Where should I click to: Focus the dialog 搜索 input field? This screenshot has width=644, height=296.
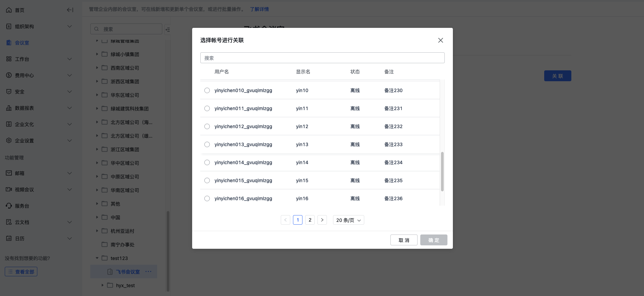323,58
